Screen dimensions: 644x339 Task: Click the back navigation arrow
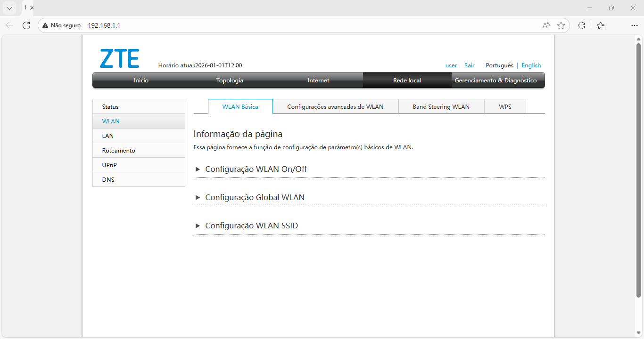coord(9,25)
